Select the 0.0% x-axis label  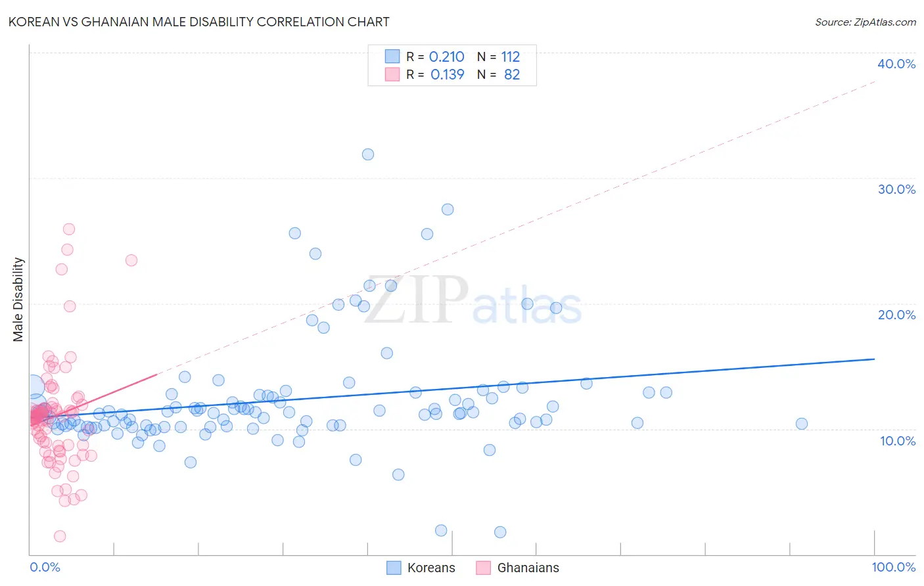pos(45,567)
